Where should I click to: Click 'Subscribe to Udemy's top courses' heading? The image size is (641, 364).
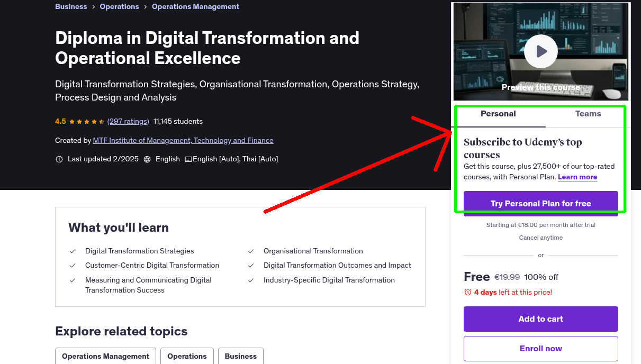[523, 149]
